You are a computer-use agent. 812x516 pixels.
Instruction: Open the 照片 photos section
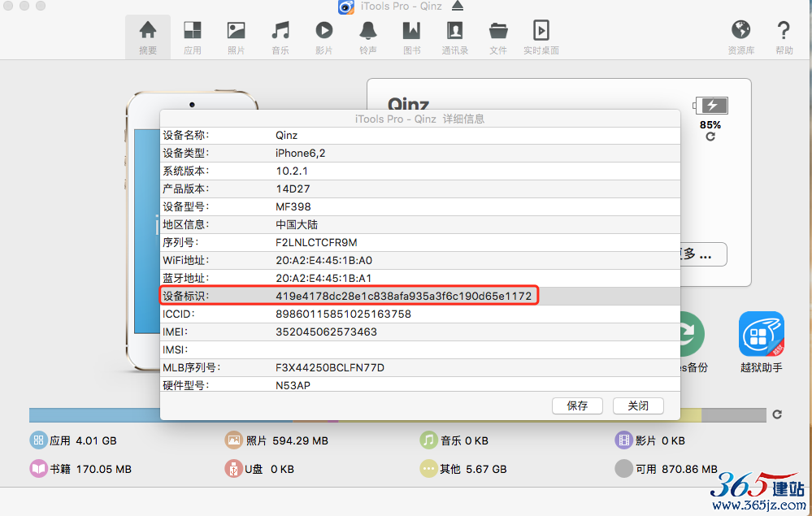click(x=237, y=37)
